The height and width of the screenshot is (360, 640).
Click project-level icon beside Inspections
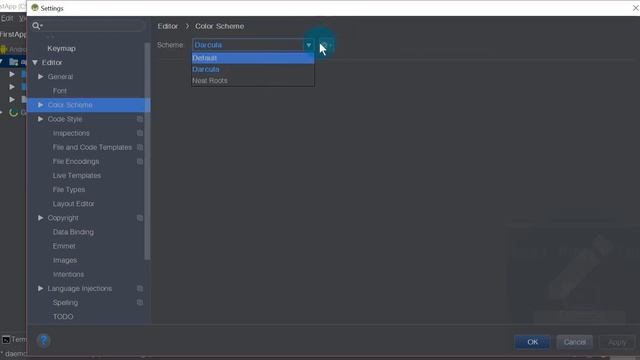(x=140, y=133)
